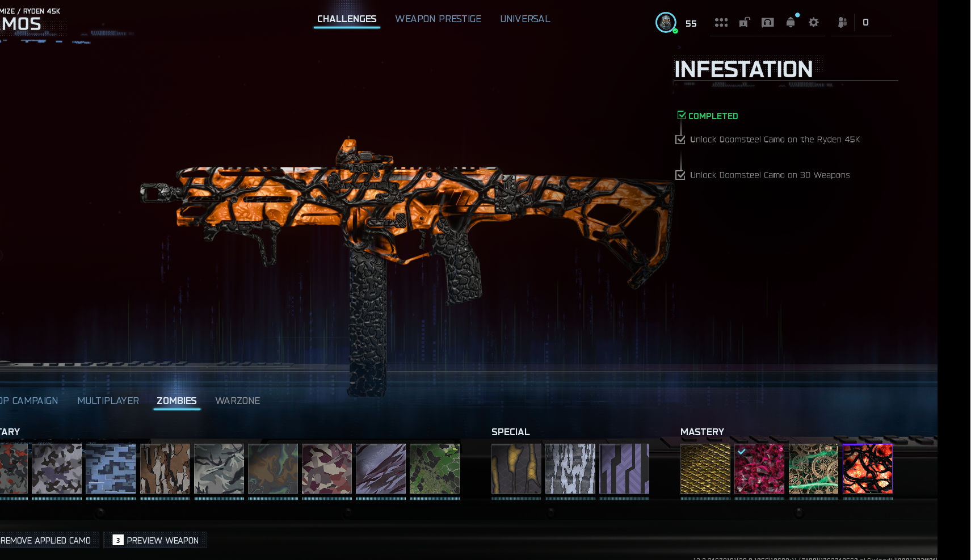The width and height of the screenshot is (971, 560).
Task: Open the Warzone camo category
Action: [238, 401]
